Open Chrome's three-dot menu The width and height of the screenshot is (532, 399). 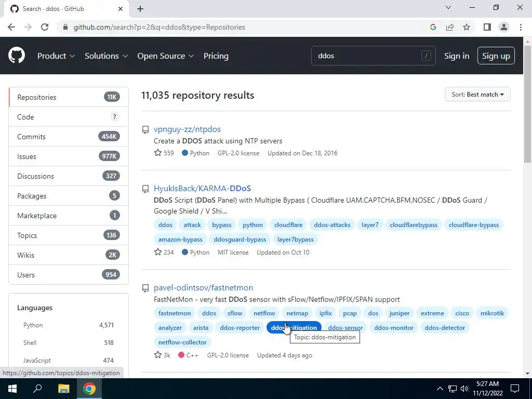521,27
